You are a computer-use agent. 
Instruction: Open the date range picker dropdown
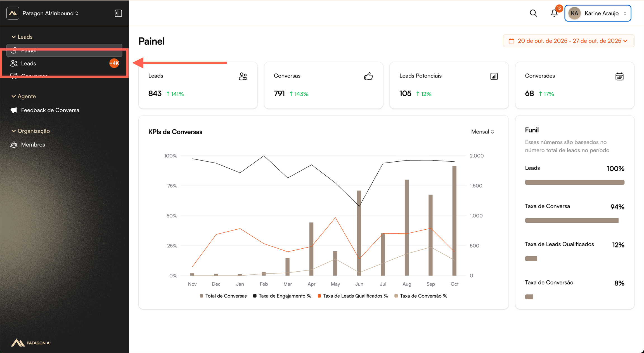click(569, 41)
